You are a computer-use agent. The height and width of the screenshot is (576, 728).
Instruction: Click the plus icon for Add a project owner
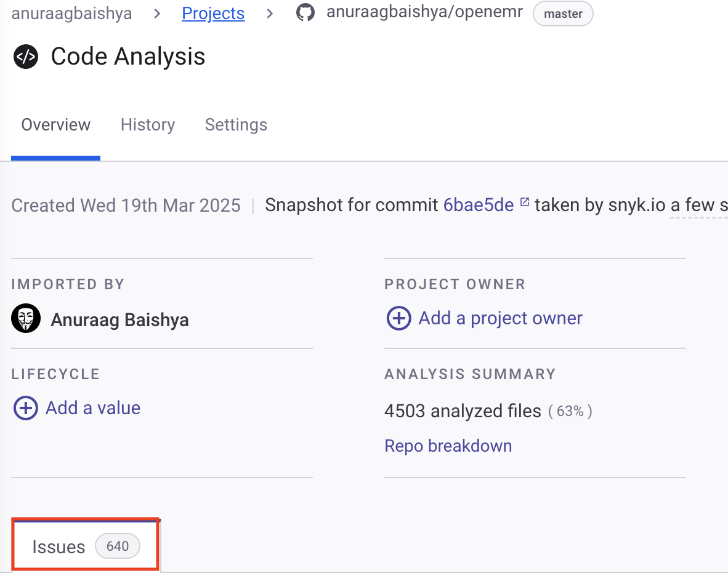pos(398,318)
